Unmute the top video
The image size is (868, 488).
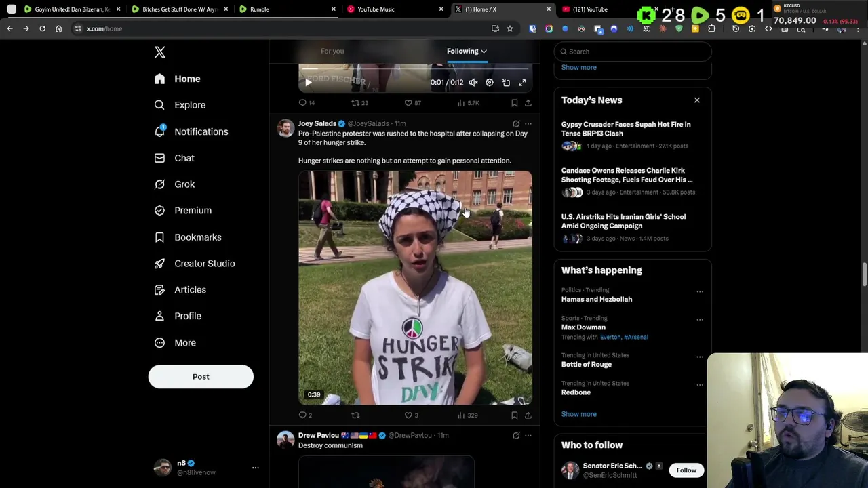473,83
